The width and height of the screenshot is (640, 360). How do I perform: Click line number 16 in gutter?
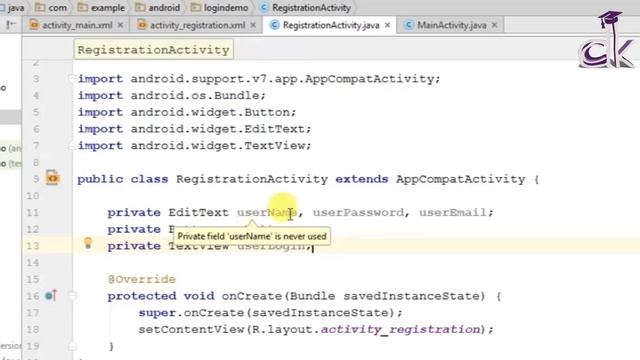(32, 296)
